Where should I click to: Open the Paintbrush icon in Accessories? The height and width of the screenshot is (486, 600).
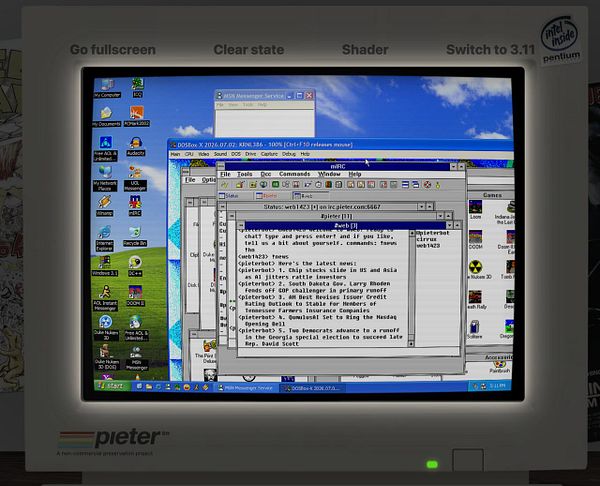499,367
